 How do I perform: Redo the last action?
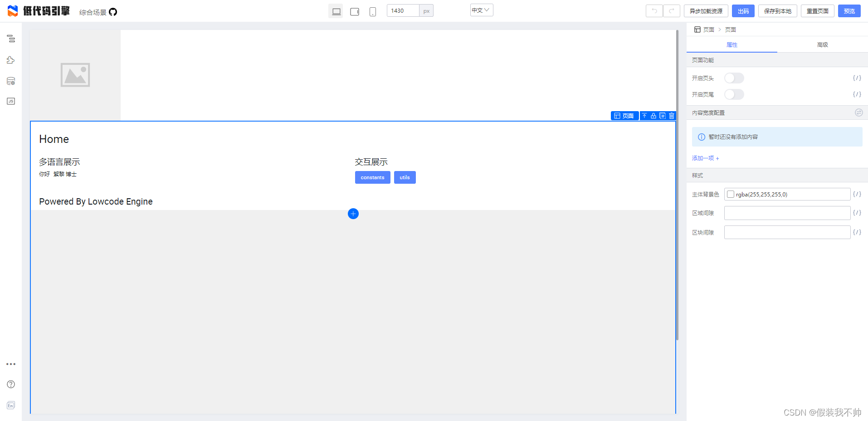[672, 11]
